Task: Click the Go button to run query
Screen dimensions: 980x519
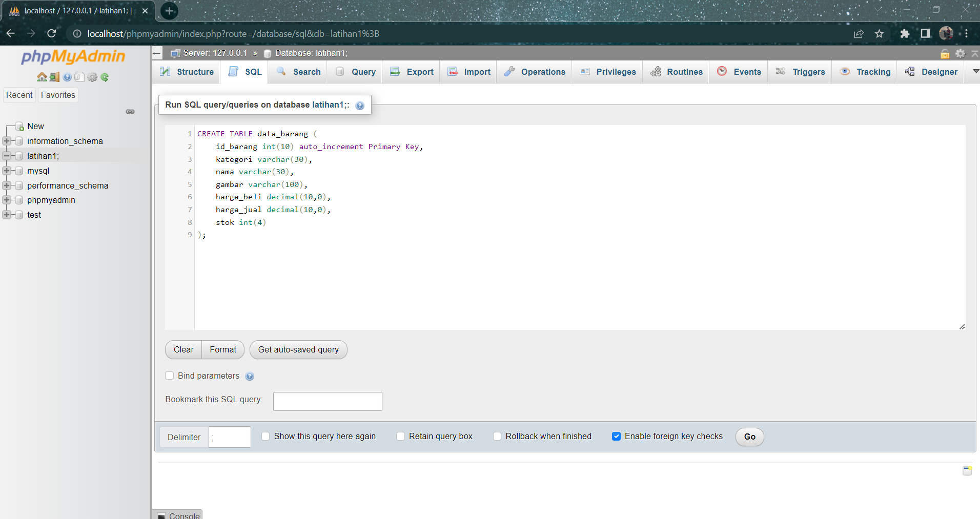Action: [749, 437]
